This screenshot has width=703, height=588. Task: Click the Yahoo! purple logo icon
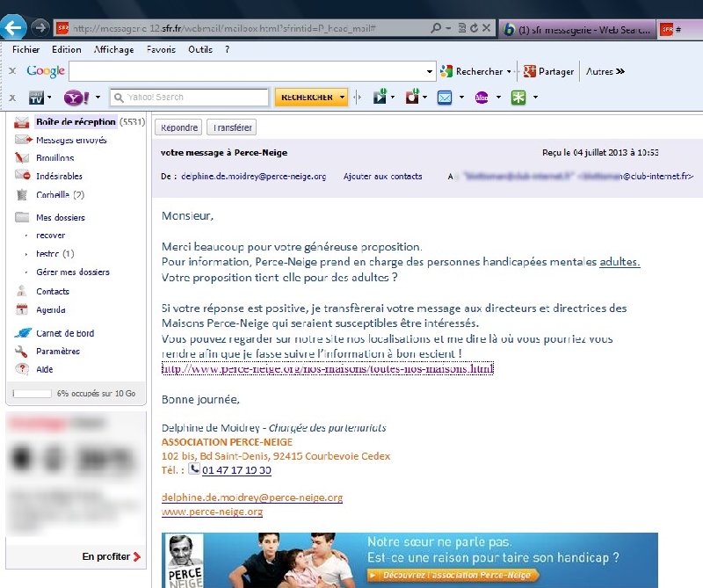click(76, 98)
